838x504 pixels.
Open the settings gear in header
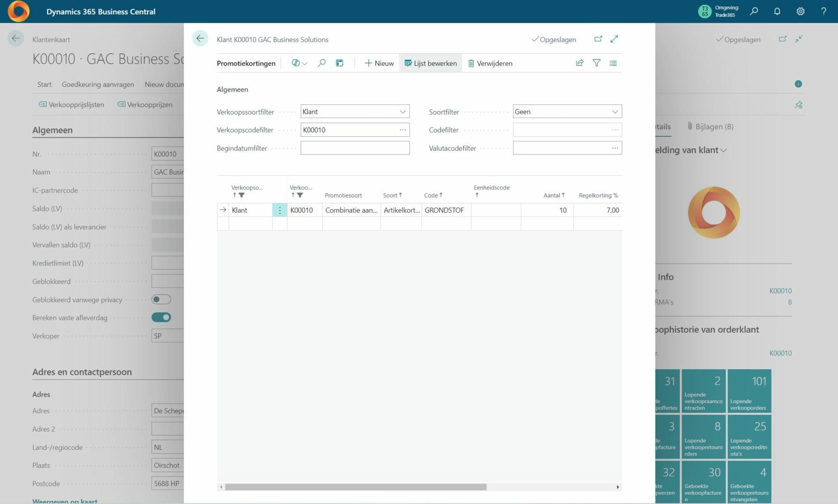[800, 12]
